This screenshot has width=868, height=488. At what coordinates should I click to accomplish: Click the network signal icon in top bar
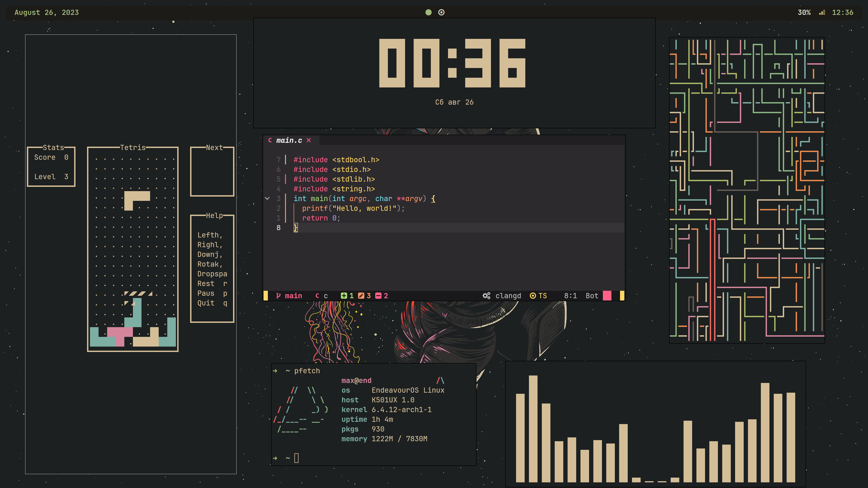coord(822,12)
